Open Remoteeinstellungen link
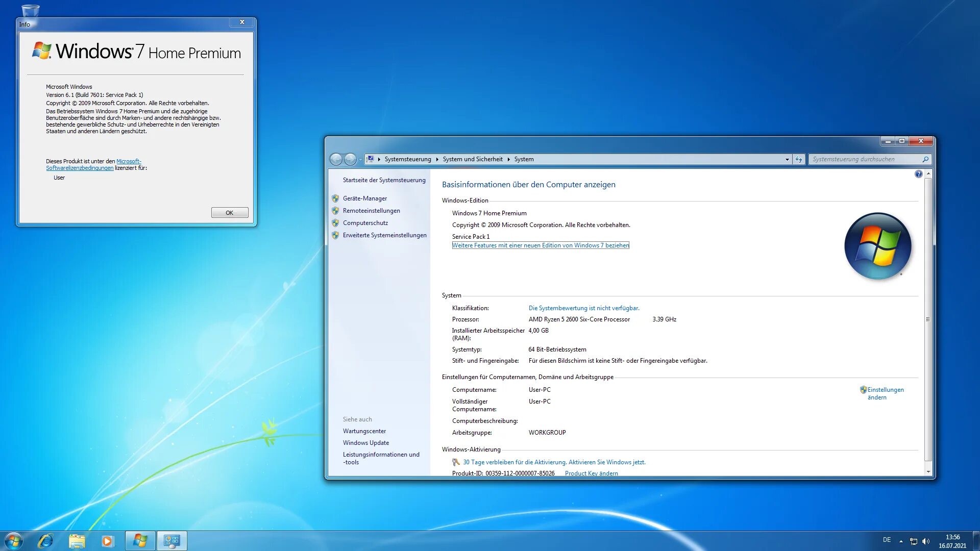980x551 pixels. pyautogui.click(x=372, y=211)
